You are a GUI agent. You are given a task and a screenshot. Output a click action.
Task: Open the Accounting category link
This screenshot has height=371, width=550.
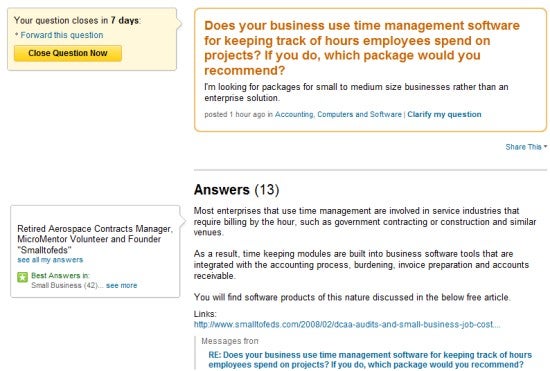pos(294,114)
